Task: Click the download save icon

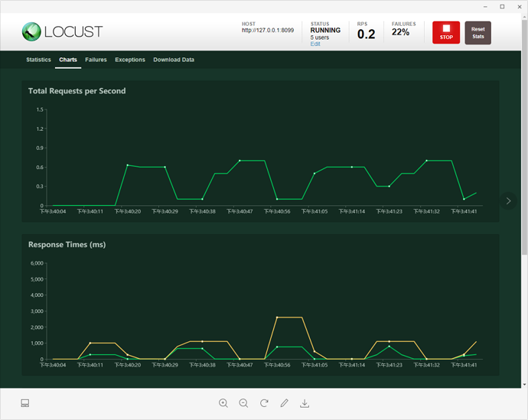Action: 305,403
